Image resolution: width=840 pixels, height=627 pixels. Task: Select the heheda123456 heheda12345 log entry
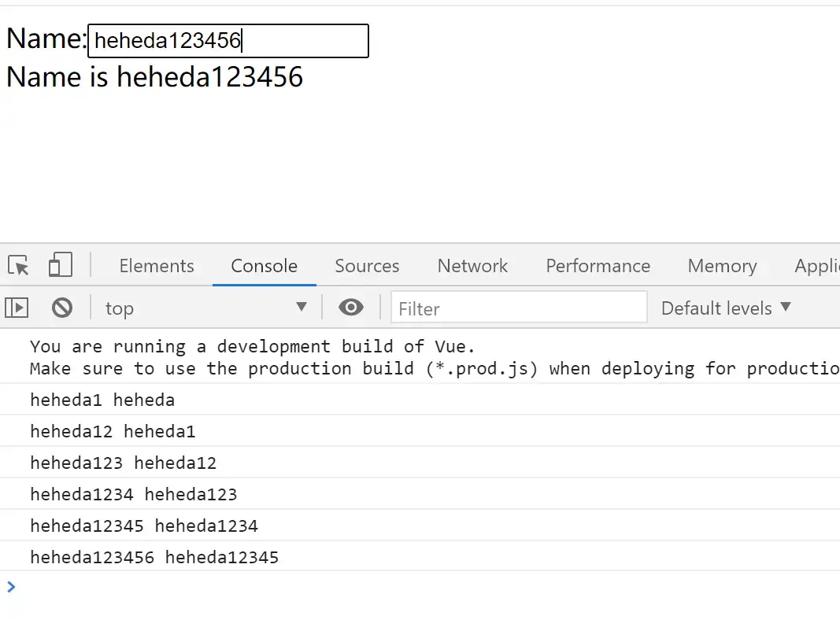420,557
